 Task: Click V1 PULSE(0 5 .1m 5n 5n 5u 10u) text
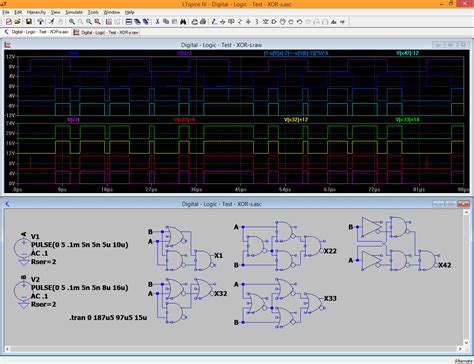[80, 245]
